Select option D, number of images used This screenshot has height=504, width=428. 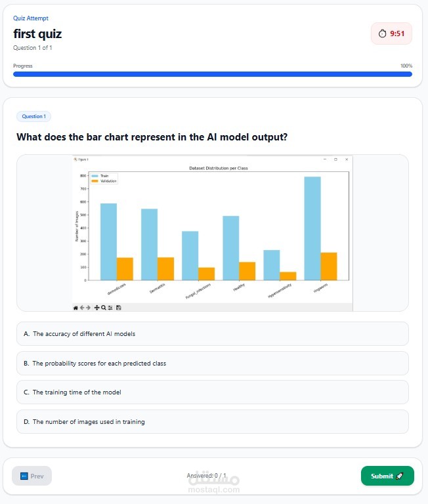click(x=212, y=422)
